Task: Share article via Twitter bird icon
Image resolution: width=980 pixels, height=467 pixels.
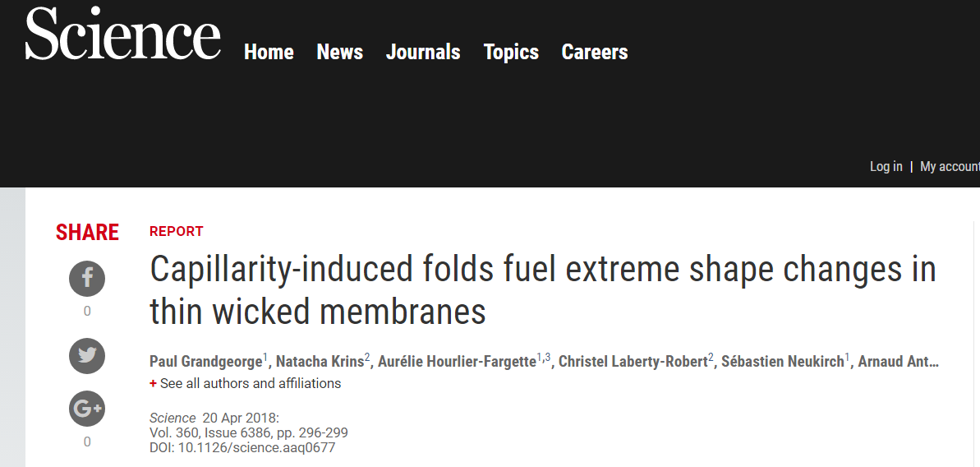Action: pyautogui.click(x=87, y=356)
